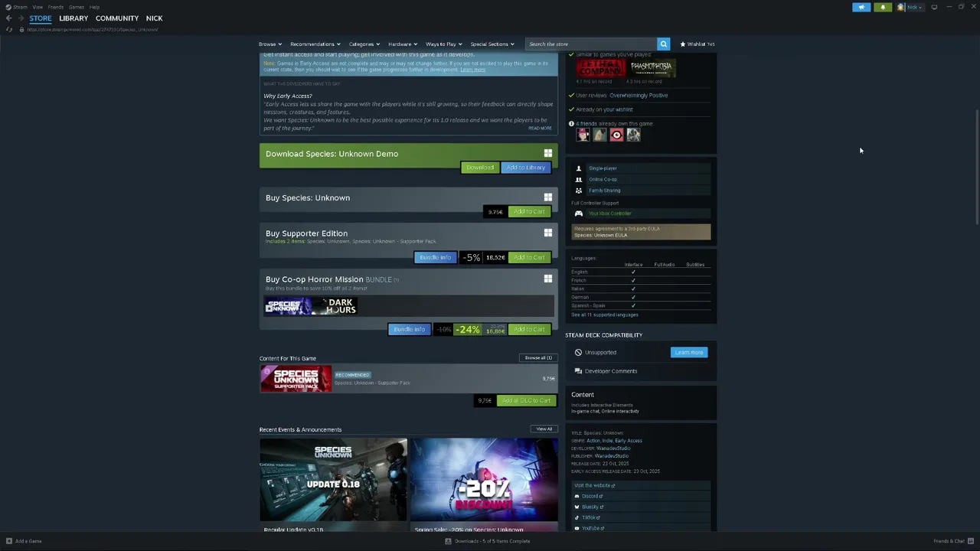
Task: Click the YouTube icon
Action: pyautogui.click(x=577, y=528)
